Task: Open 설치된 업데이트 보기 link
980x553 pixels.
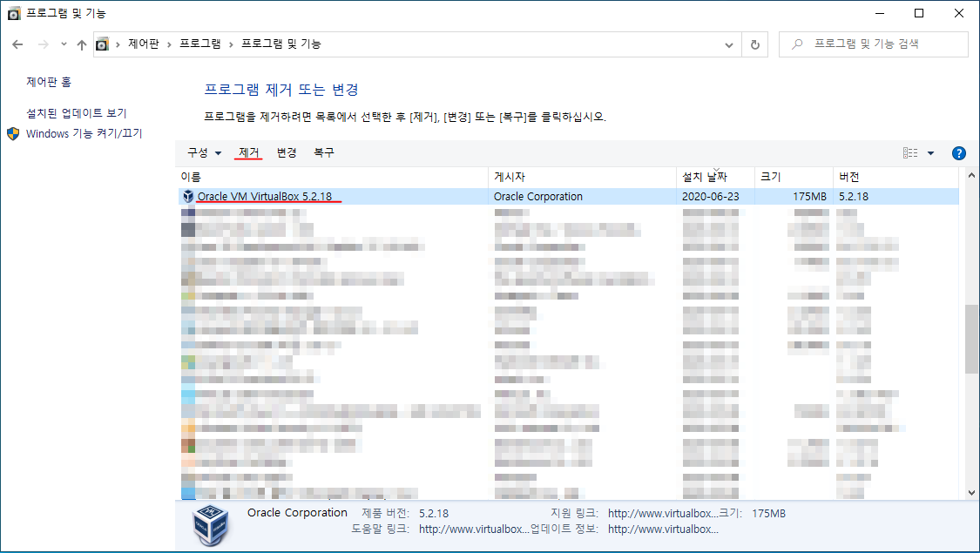Action: tap(77, 113)
